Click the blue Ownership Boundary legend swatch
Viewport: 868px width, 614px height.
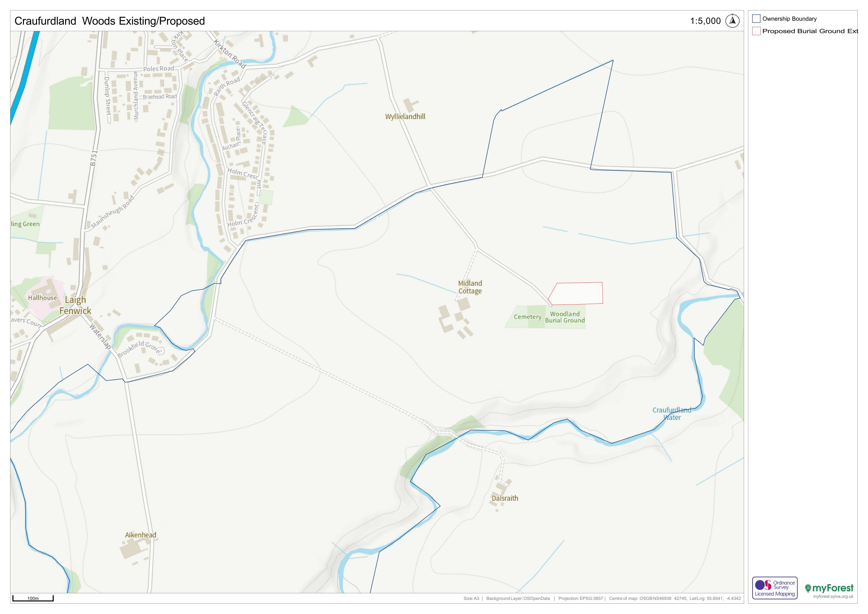[x=756, y=18]
